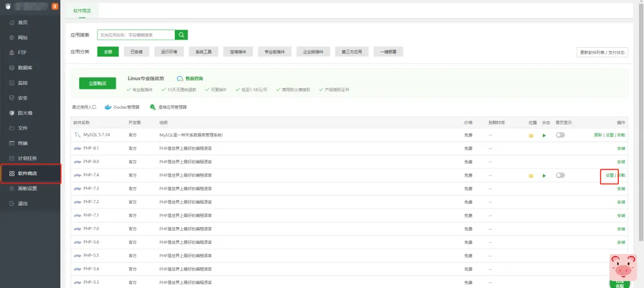Click the 监控 monitor icon in sidebar
This screenshot has height=288, width=644.
(x=12, y=83)
